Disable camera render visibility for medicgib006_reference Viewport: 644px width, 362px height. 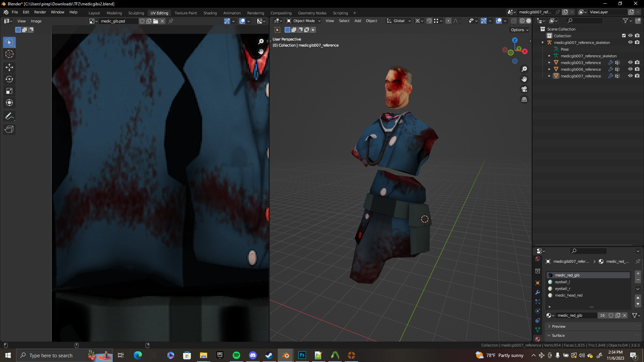pos(637,69)
